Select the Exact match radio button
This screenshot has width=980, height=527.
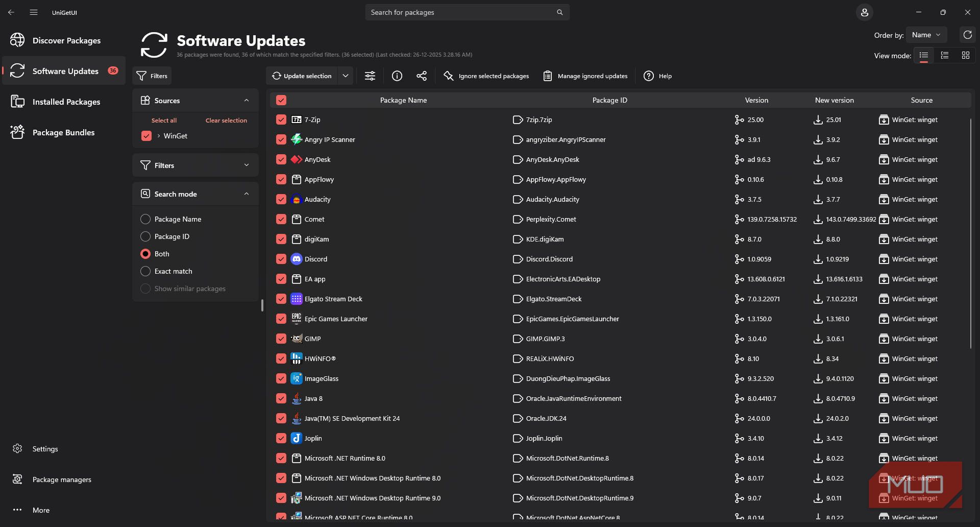[x=145, y=271]
